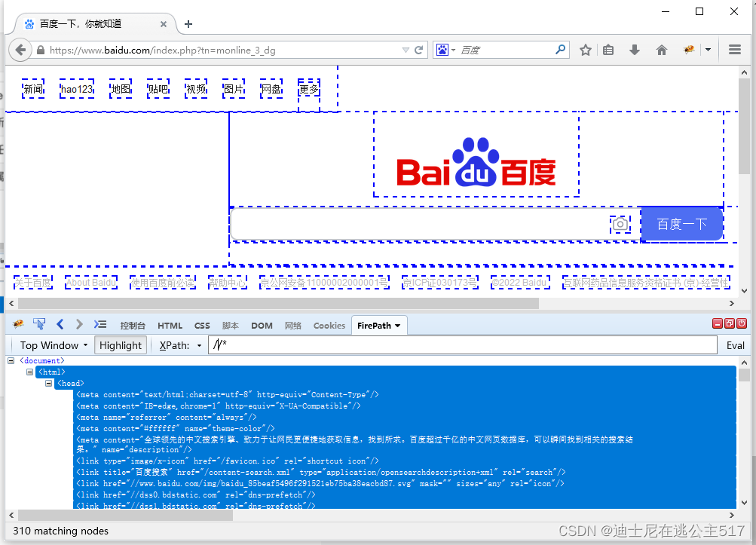Screen dimensions: 756x545
Task: Open the 更多 link
Action: [309, 89]
